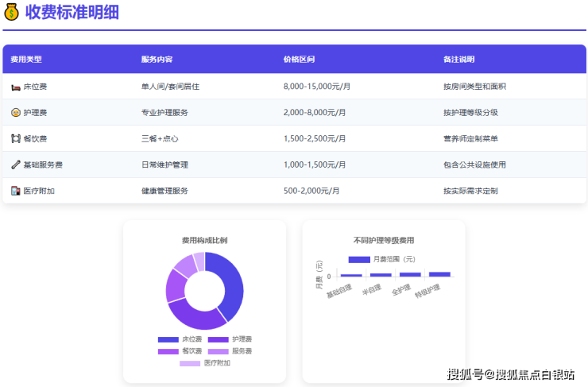Image resolution: width=588 pixels, height=387 pixels.
Task: Click the 基础自理 bar in bar chart
Action: 351,275
